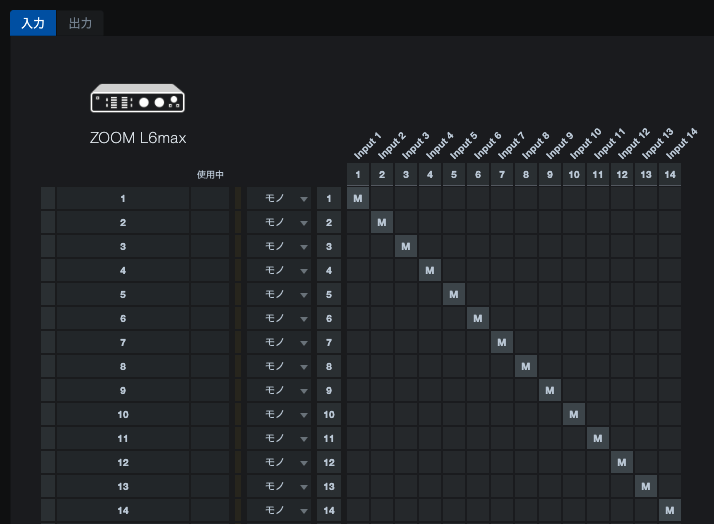This screenshot has width=714, height=524.
Task: Select the row number 8 button
Action: [329, 367]
